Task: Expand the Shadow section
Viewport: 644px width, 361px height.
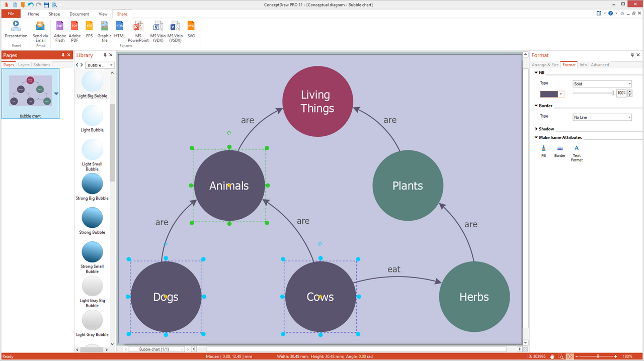Action: click(536, 129)
